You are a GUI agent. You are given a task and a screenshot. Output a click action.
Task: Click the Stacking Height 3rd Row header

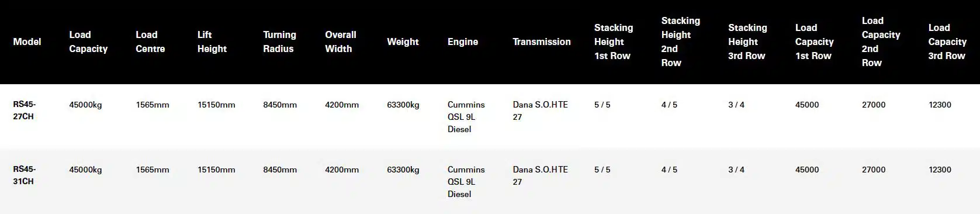click(x=747, y=42)
